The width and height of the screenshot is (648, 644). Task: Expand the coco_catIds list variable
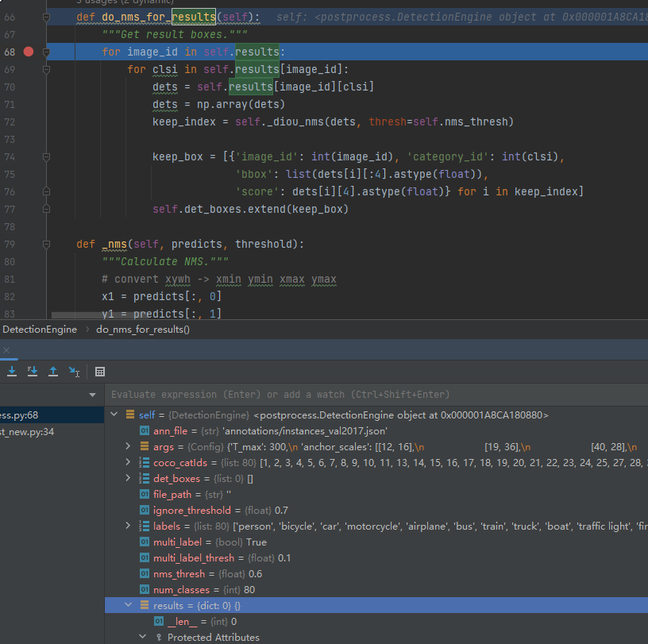[128, 462]
